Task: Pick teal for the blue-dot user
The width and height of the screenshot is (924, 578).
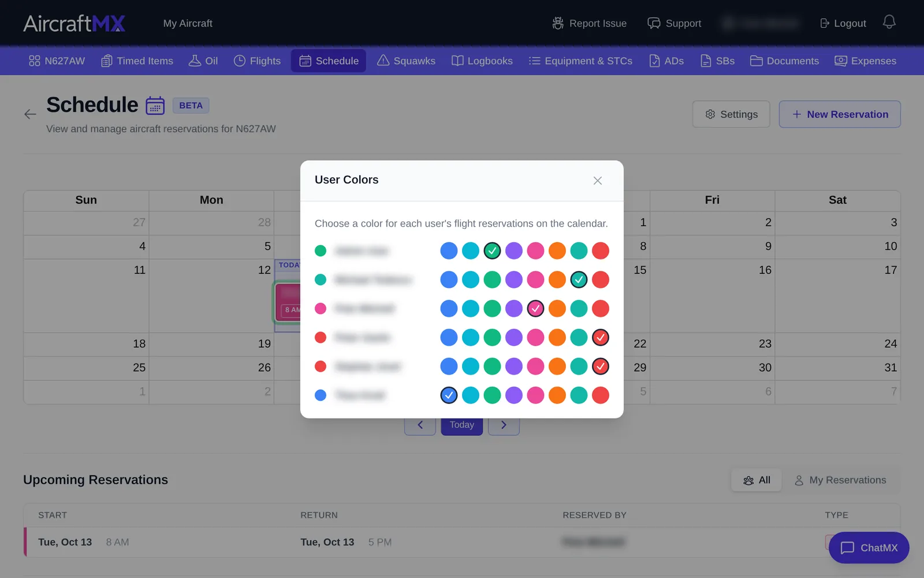Action: pyautogui.click(x=579, y=395)
